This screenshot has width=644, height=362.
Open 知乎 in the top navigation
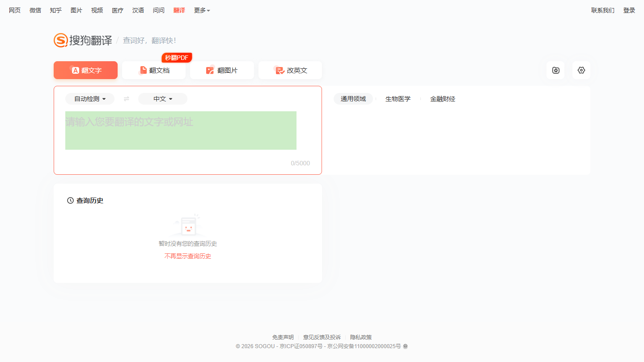[x=56, y=10]
